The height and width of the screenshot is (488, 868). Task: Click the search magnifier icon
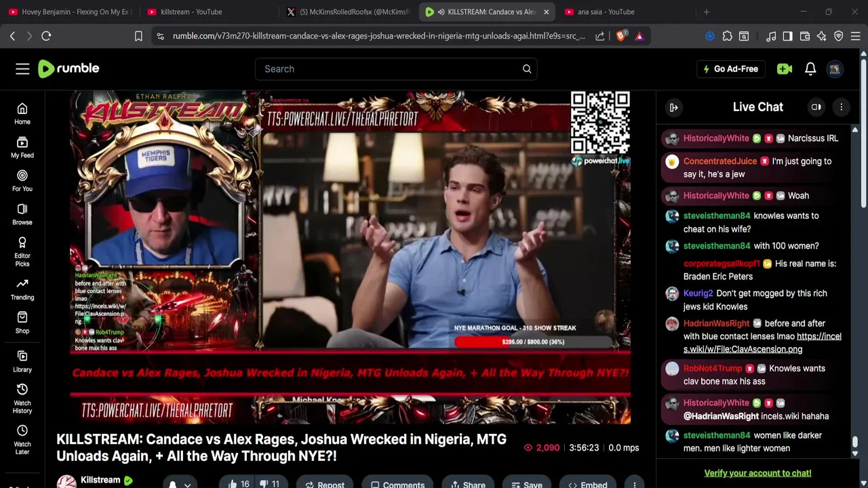pos(527,68)
